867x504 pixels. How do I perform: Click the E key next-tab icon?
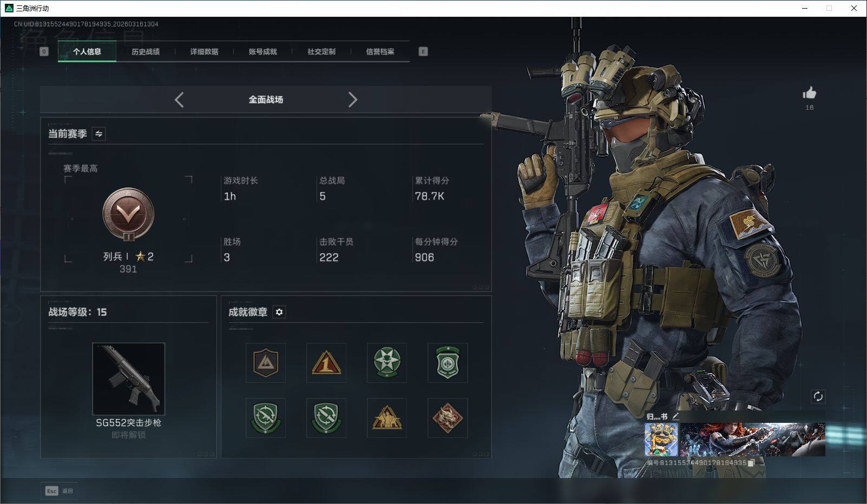(x=423, y=51)
